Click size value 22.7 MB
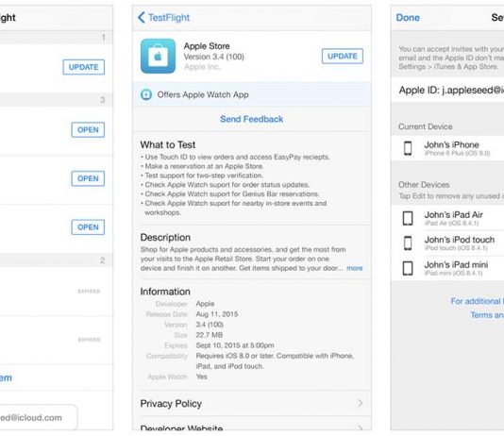Screen dimensions: 504x436 pyautogui.click(x=210, y=335)
